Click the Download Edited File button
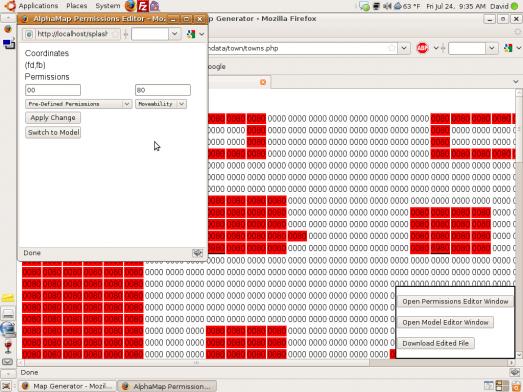 [436, 343]
